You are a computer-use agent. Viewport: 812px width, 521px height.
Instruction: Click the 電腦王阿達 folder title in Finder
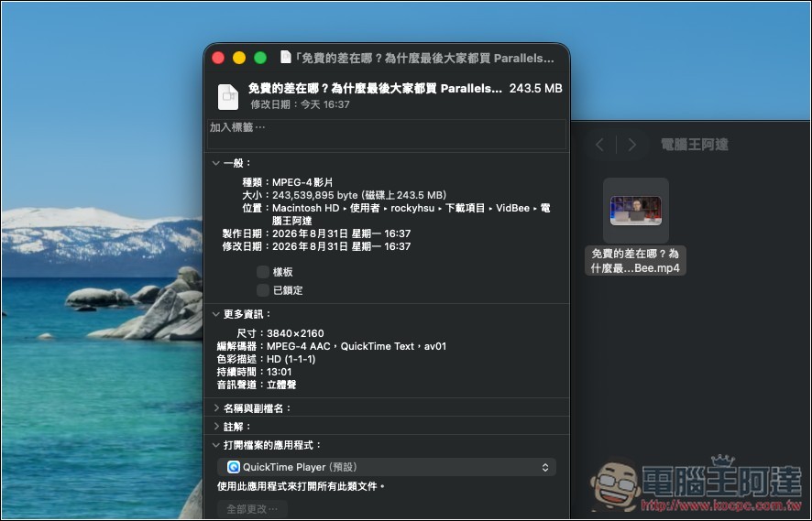(x=695, y=145)
